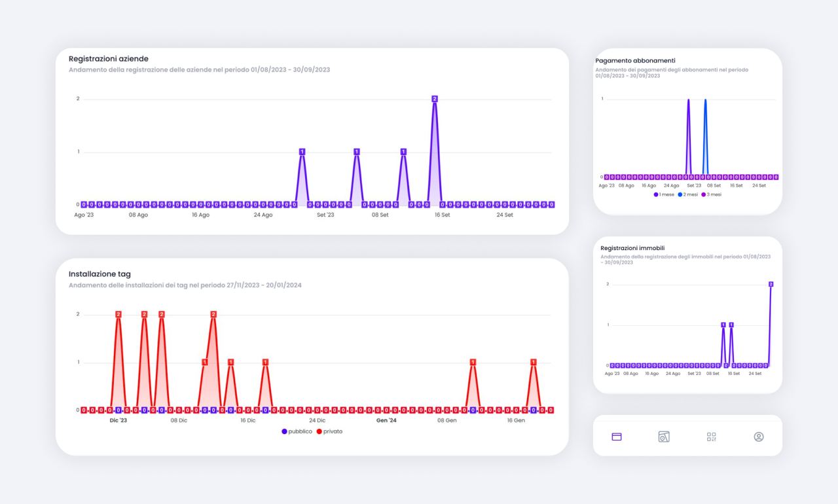Toggle the 'pubblico' series in Installazione tag legend
Viewport: 838px width, 504px height.
tap(297, 431)
